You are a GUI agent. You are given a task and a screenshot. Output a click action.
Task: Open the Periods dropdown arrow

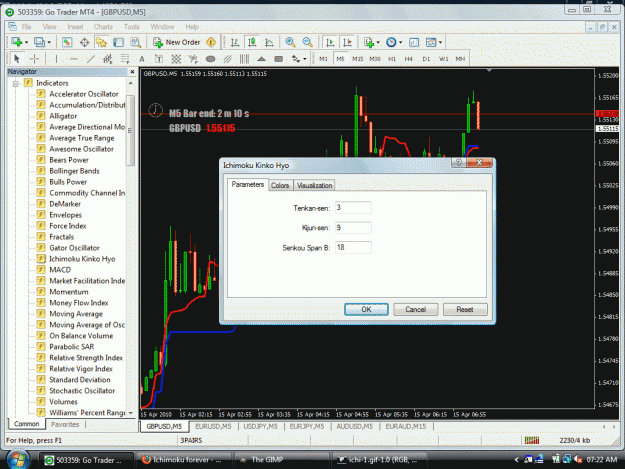(401, 42)
